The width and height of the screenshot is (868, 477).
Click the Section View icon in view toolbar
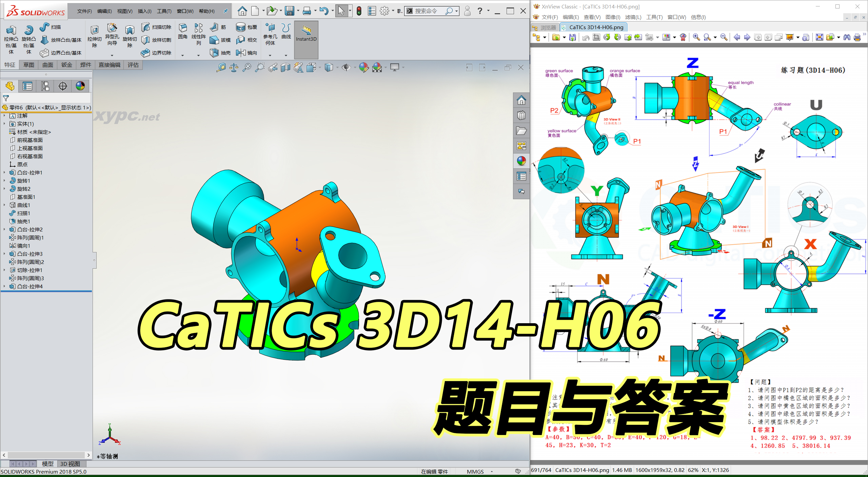[285, 68]
